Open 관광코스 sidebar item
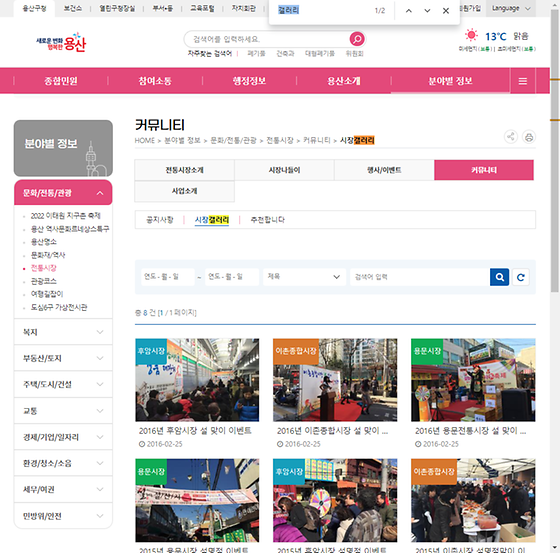The width and height of the screenshot is (560, 553). pyautogui.click(x=44, y=281)
